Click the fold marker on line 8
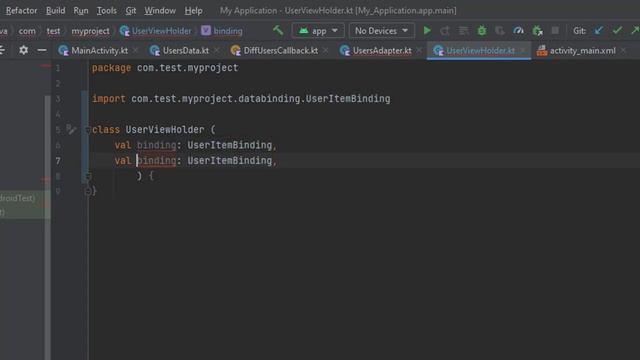Screen dimensions: 640x360 point(87,176)
